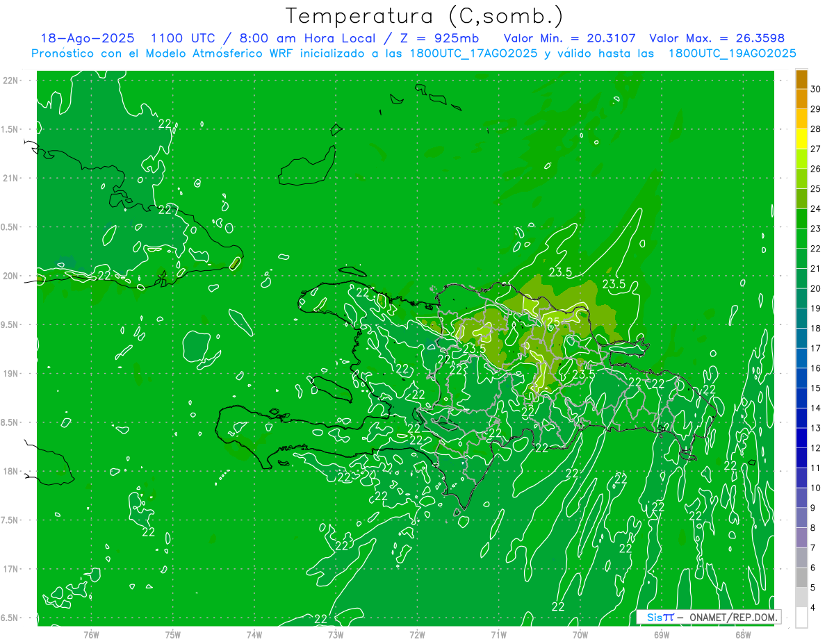Screen dimensions: 834x644
Task: Click the "8.5N" latitude axis label
Action: (x=10, y=422)
